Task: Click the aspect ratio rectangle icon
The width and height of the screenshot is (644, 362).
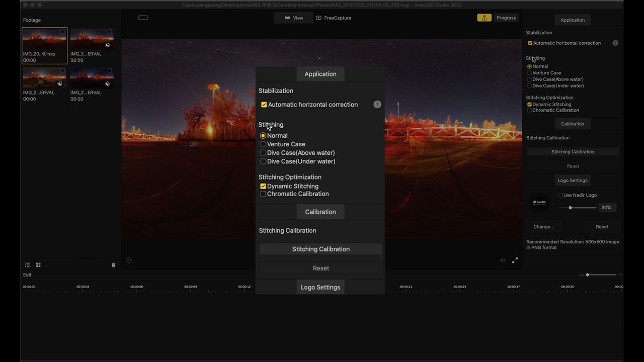Action: coord(143,18)
